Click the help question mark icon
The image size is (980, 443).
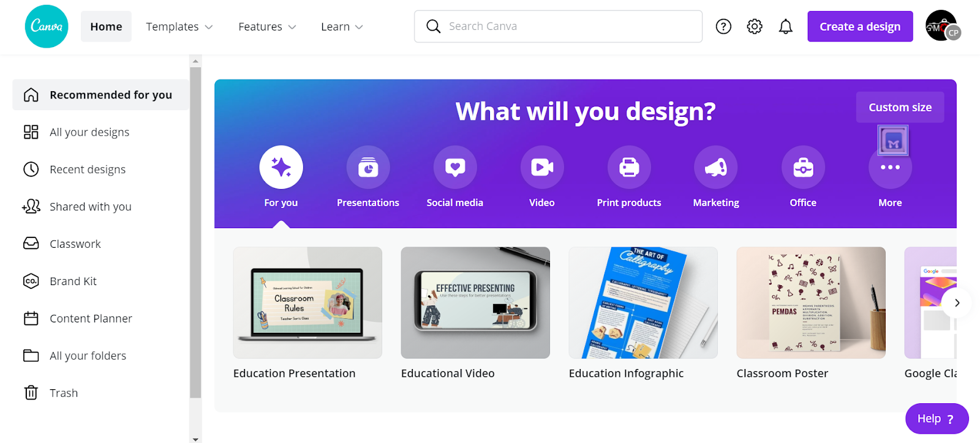(723, 26)
